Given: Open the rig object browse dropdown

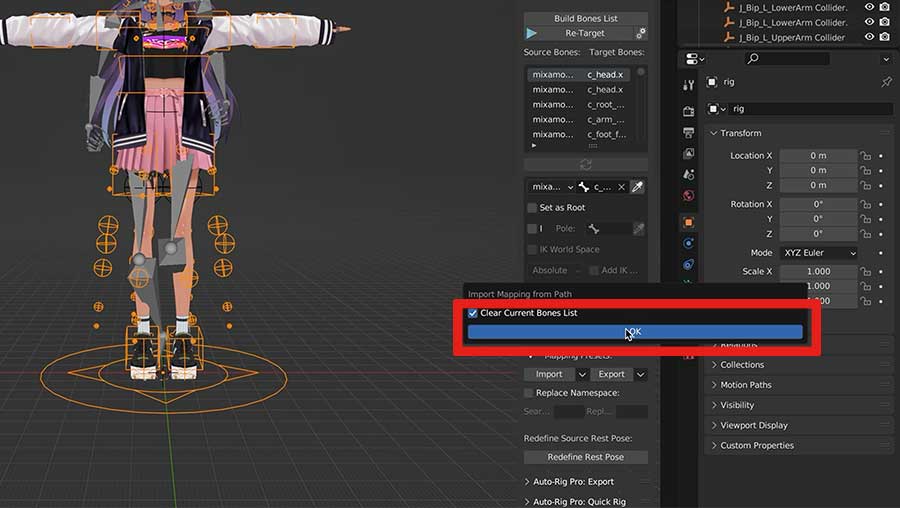Looking at the screenshot, I should [x=716, y=109].
